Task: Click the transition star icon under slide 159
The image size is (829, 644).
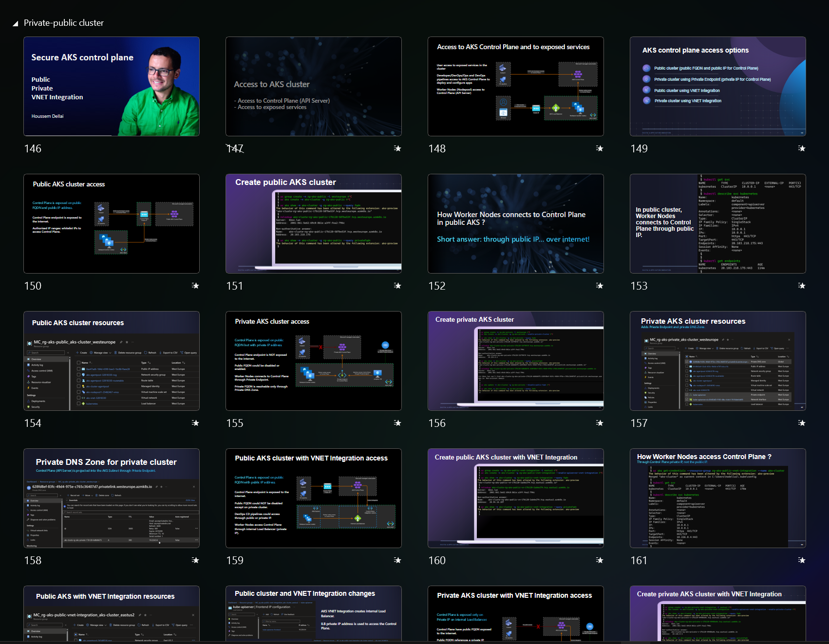Action: tap(397, 560)
